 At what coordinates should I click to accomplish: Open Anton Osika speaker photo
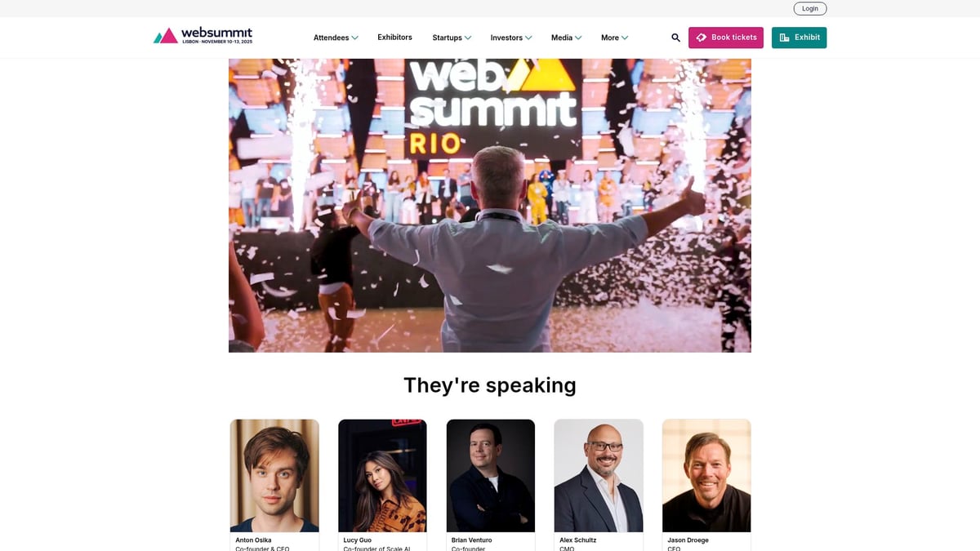tap(274, 476)
